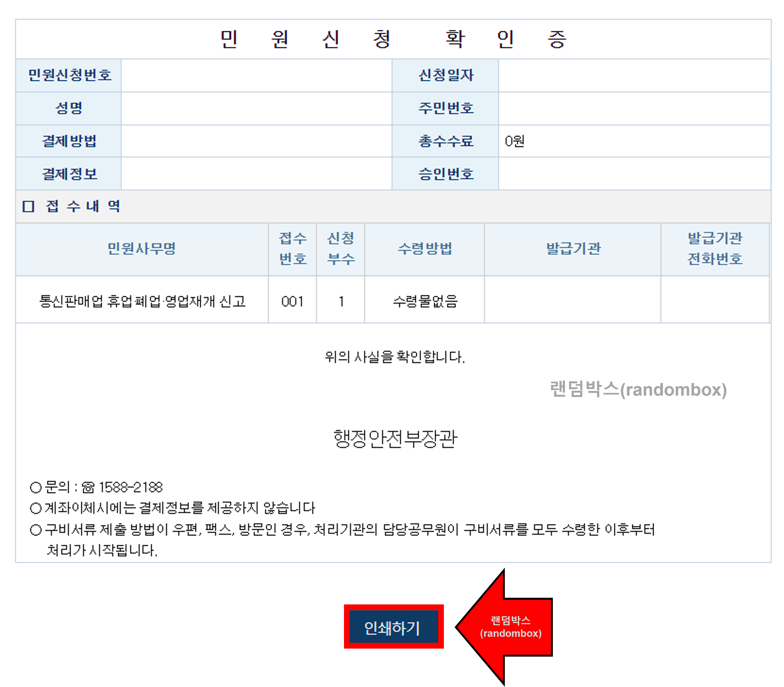Click the telephone icon before 1588-2188
This screenshot has width=784, height=687.
coord(88,488)
